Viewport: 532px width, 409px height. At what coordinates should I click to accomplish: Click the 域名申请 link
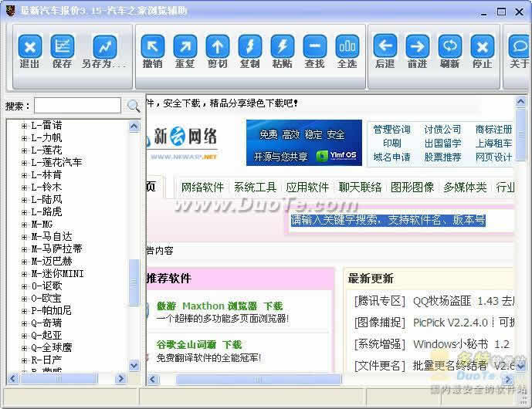(392, 157)
